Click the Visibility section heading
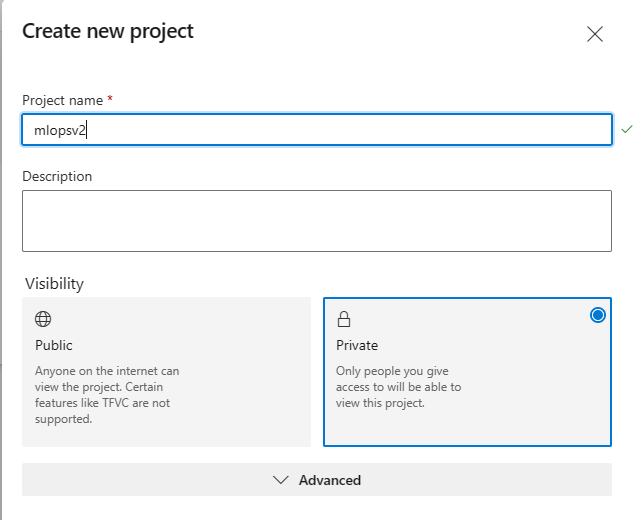Image resolution: width=634 pixels, height=520 pixels. pos(53,283)
